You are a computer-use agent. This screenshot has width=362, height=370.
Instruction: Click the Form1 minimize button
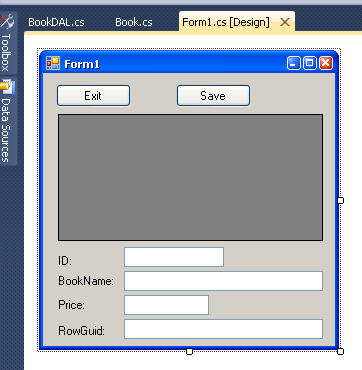coord(293,63)
